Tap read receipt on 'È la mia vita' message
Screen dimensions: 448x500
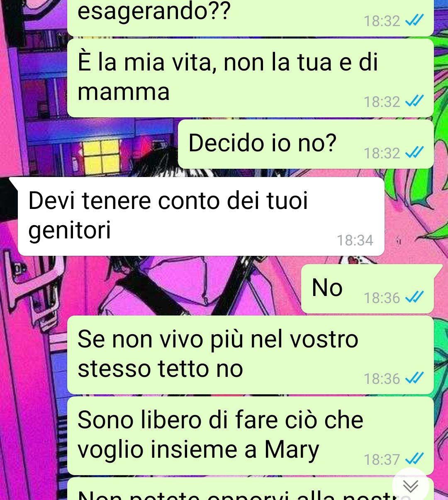pos(414,101)
